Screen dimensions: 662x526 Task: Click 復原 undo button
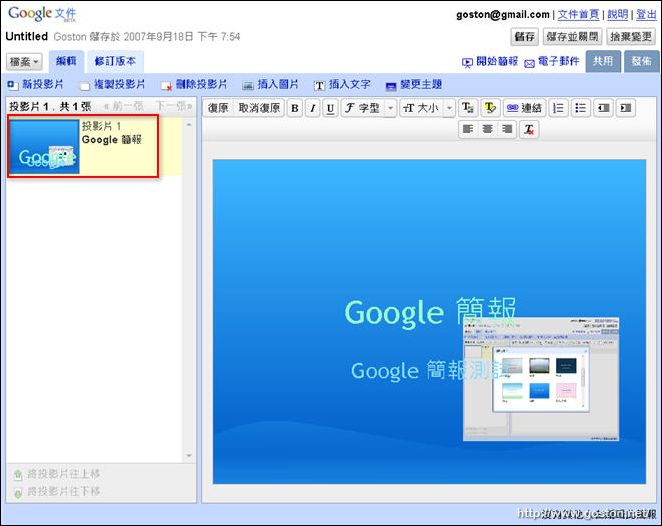(218, 108)
